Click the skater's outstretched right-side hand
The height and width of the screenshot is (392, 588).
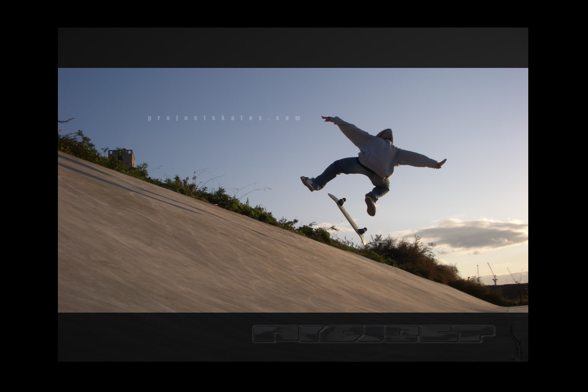tap(441, 163)
